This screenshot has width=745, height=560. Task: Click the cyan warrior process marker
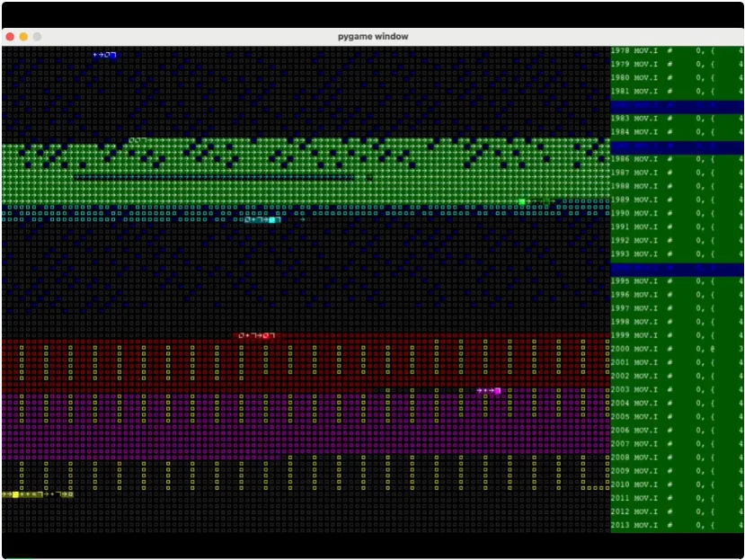coord(273,219)
